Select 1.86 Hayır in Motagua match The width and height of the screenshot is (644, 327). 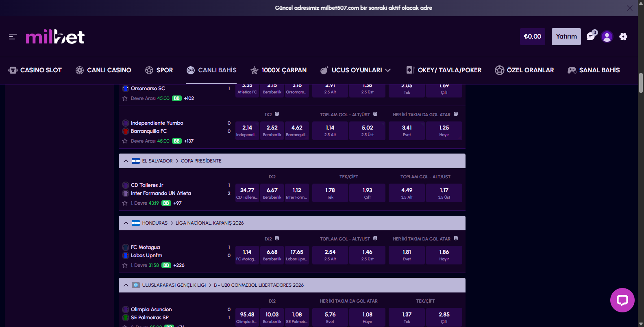(444, 255)
